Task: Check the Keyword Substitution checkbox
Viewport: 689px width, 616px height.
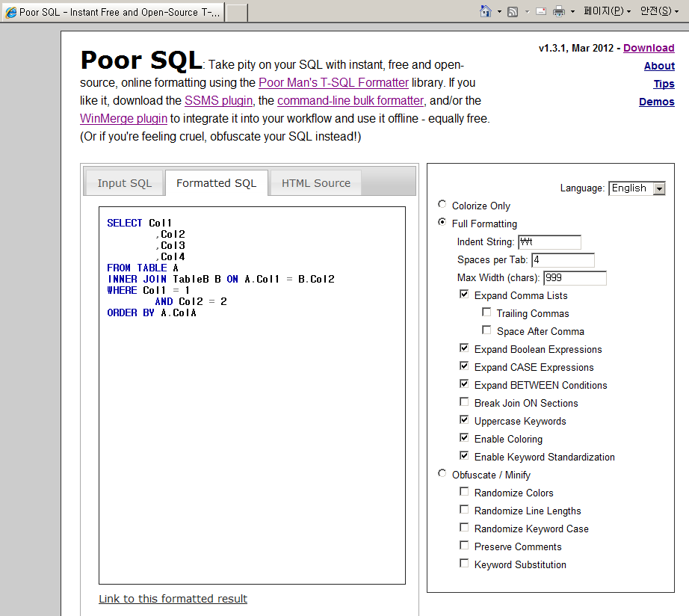Action: click(x=464, y=564)
